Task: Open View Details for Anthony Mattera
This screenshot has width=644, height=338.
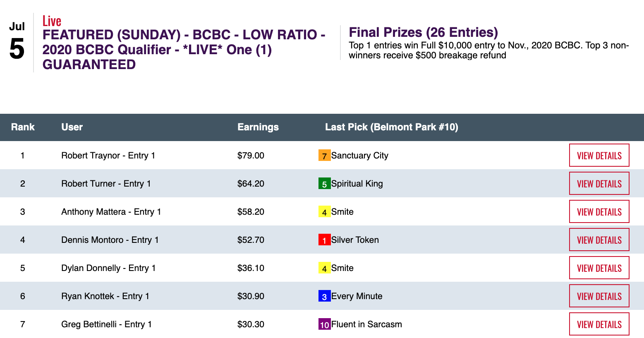Action: [599, 212]
